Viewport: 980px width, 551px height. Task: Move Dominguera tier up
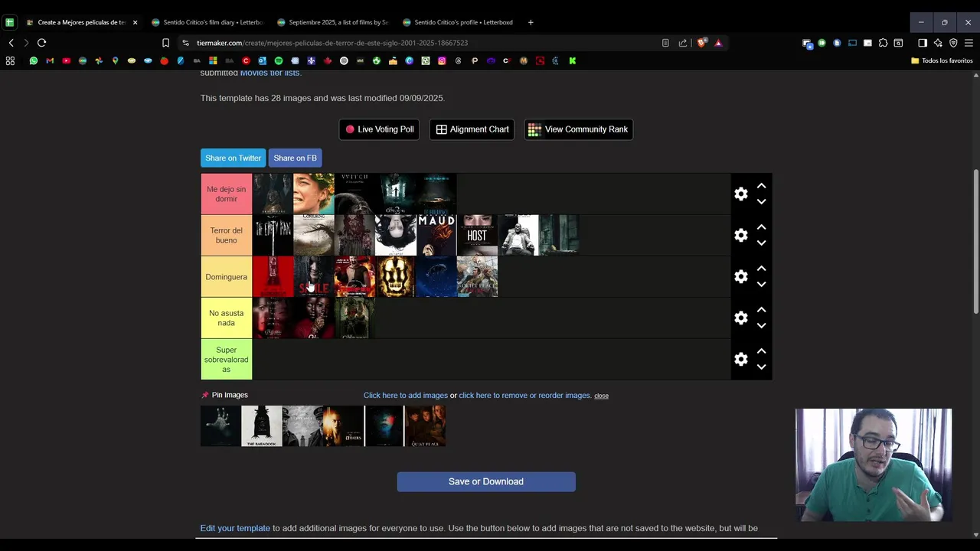pyautogui.click(x=761, y=269)
